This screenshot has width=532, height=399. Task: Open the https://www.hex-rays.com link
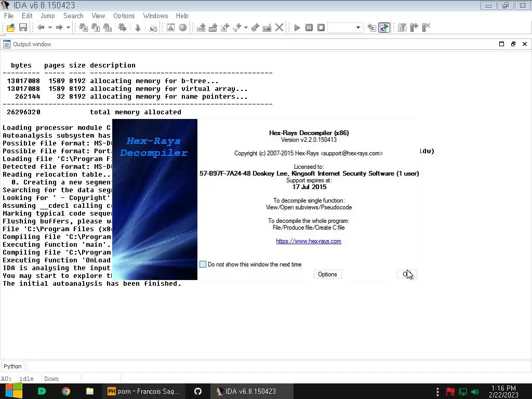coord(309,241)
